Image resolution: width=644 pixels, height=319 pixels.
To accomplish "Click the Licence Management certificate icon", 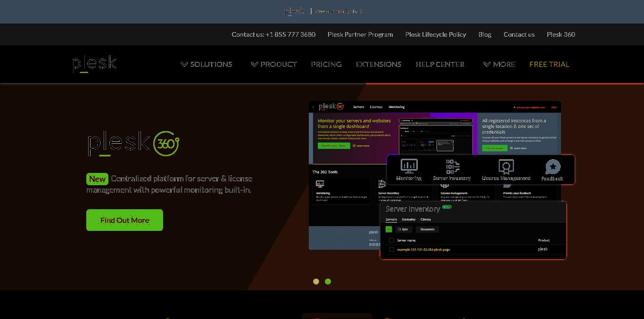I will tap(506, 166).
